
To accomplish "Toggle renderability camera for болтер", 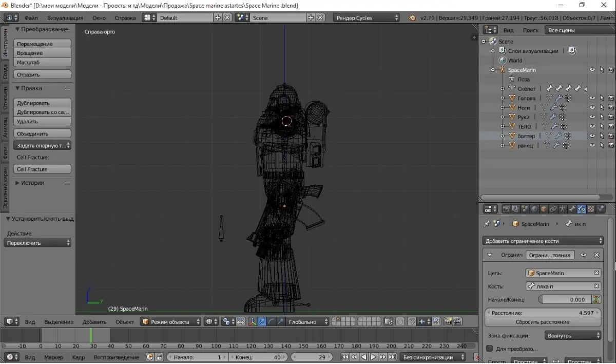I will [x=611, y=136].
